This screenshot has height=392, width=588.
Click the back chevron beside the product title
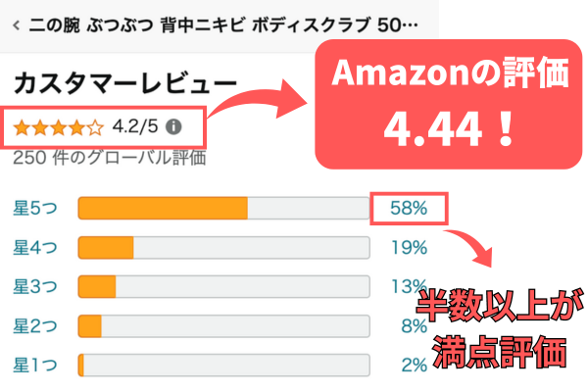click(17, 24)
